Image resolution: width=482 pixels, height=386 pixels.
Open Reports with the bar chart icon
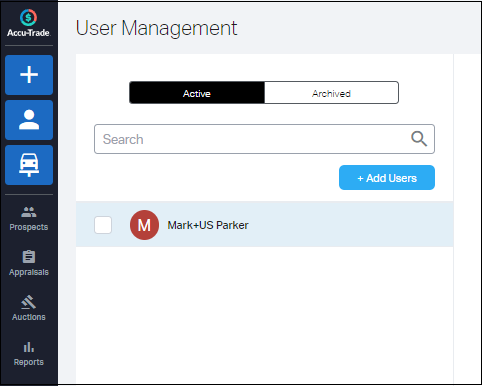click(x=29, y=353)
